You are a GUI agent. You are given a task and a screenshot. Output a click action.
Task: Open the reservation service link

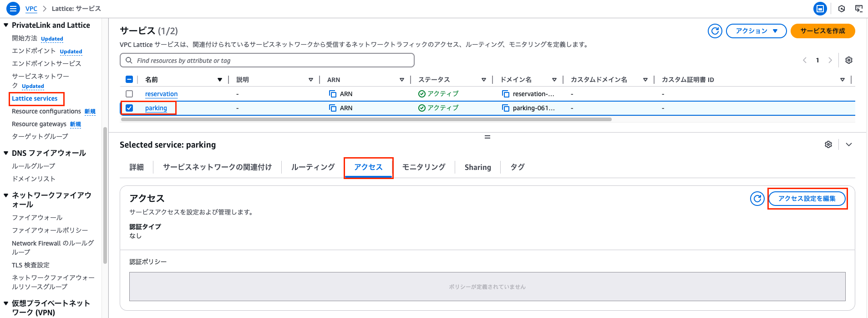click(161, 94)
